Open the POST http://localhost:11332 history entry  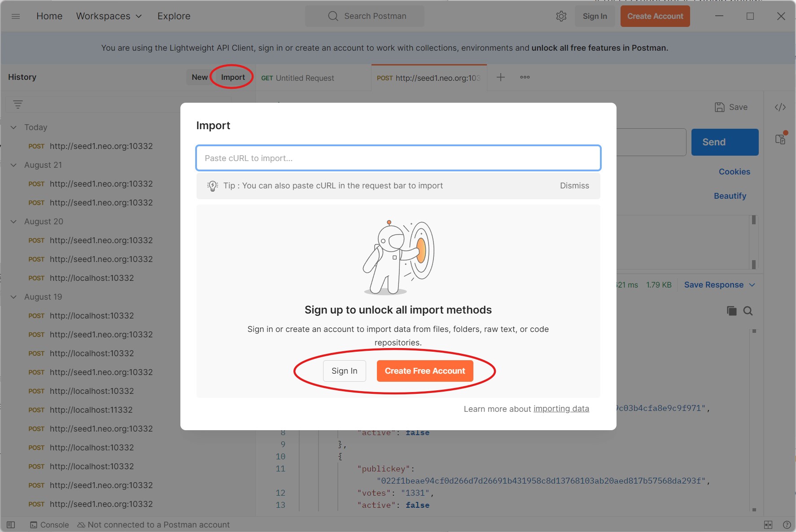pos(81,410)
